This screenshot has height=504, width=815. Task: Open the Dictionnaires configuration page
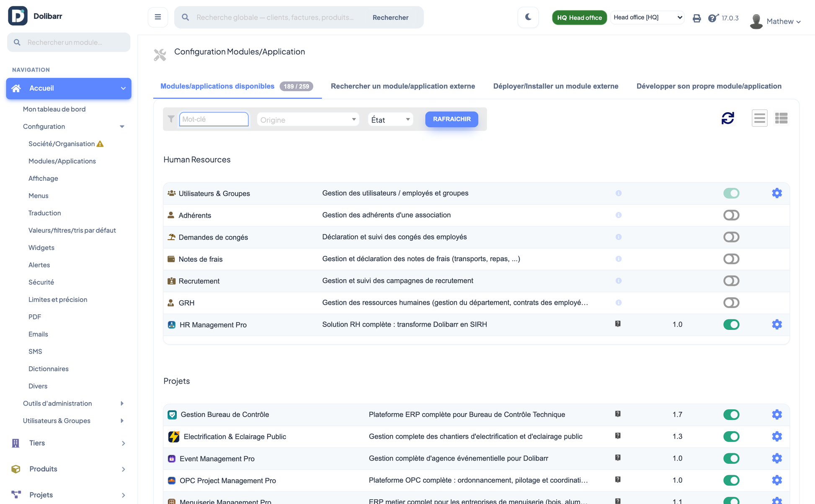(48, 369)
